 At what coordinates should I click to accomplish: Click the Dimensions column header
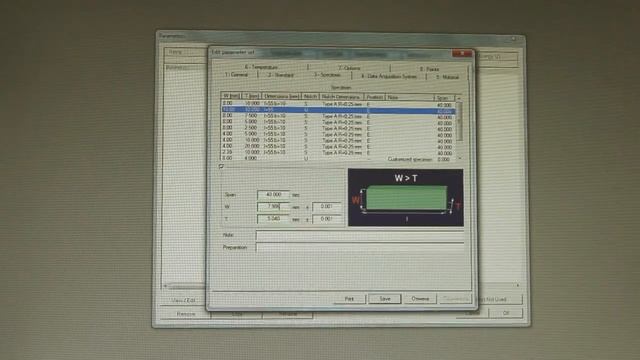(281, 96)
